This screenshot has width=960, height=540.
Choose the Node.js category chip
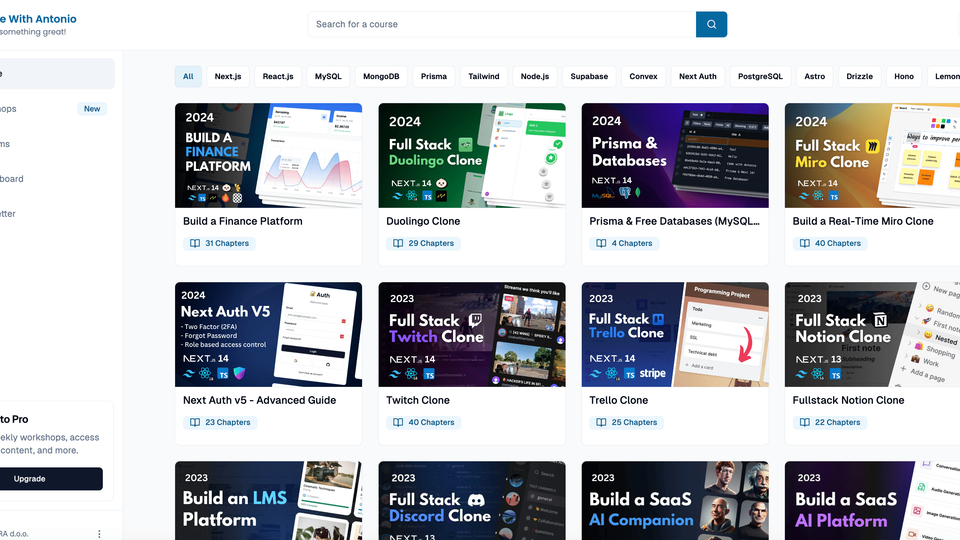click(534, 77)
